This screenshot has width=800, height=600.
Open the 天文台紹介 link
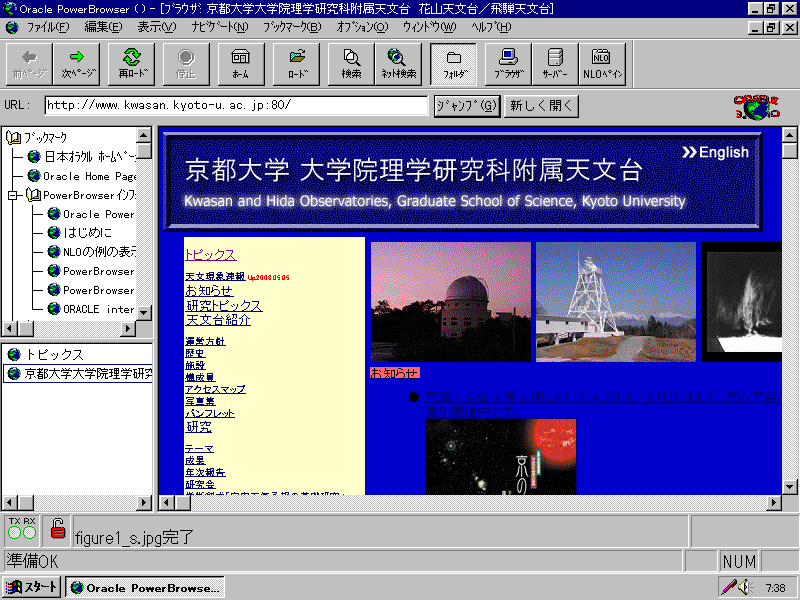(218, 320)
